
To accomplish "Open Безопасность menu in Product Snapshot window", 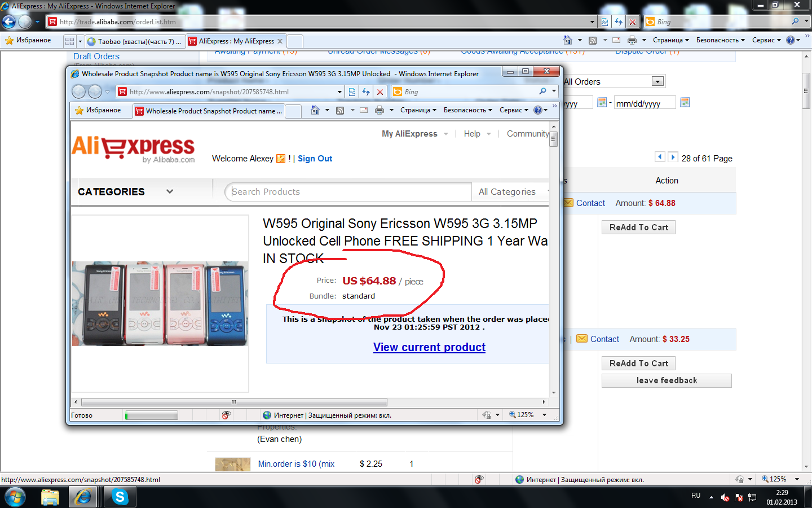I will [x=468, y=110].
